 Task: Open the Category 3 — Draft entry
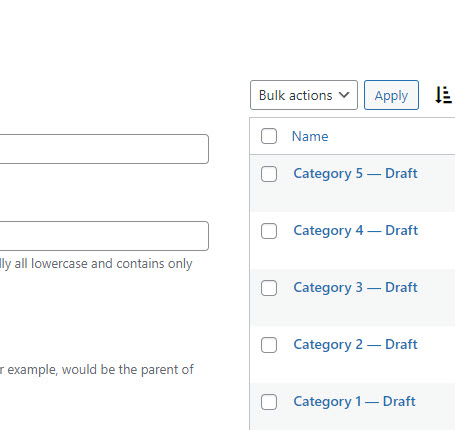[x=355, y=288]
